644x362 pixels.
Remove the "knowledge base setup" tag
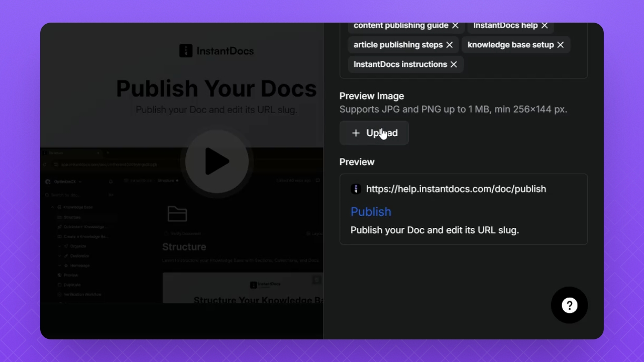561,45
